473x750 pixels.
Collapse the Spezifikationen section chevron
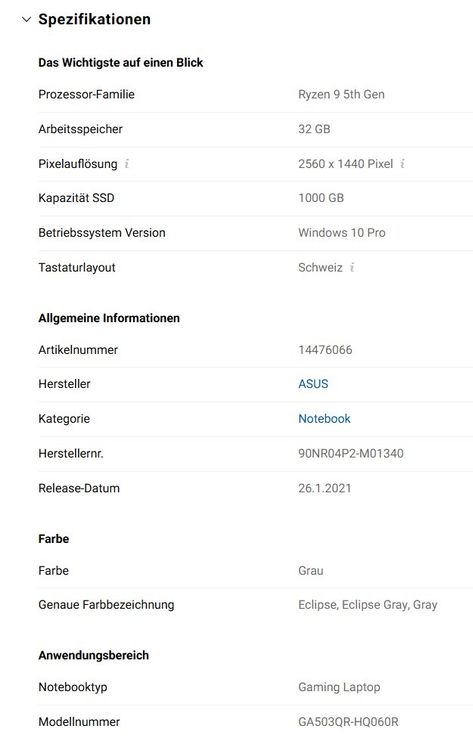(27, 20)
